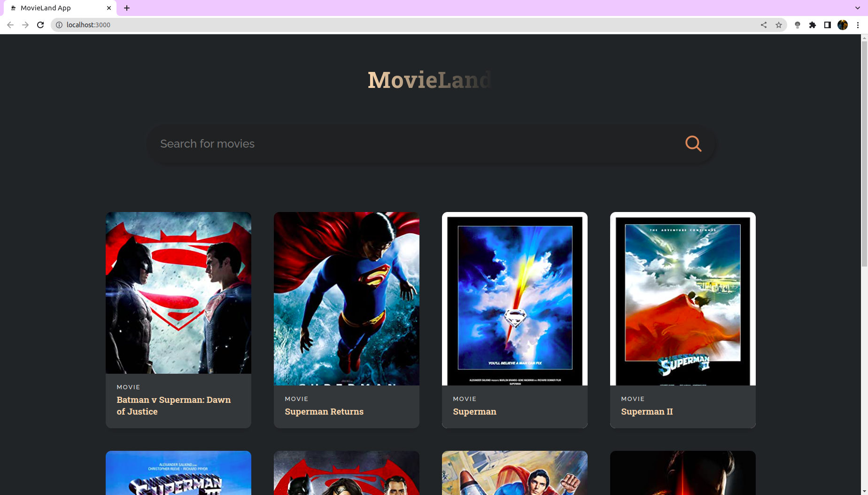
Task: Click the Superman II poster
Action: 682,298
